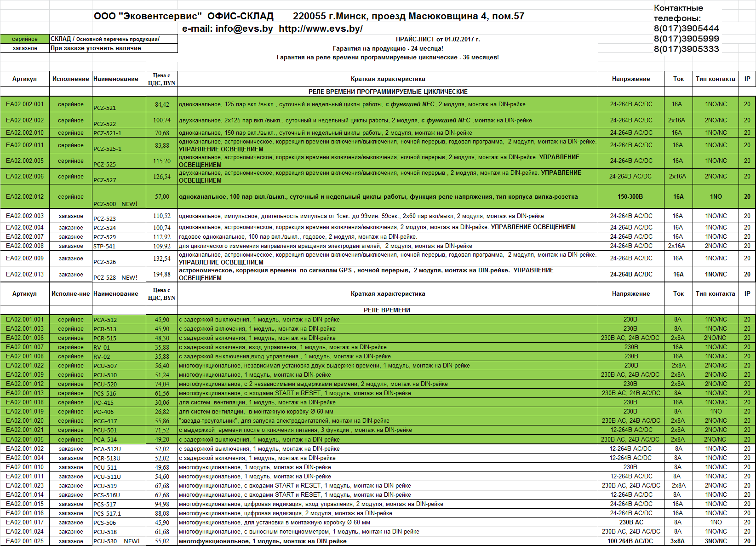
Task: Select product name STP-541
Action: (104, 246)
